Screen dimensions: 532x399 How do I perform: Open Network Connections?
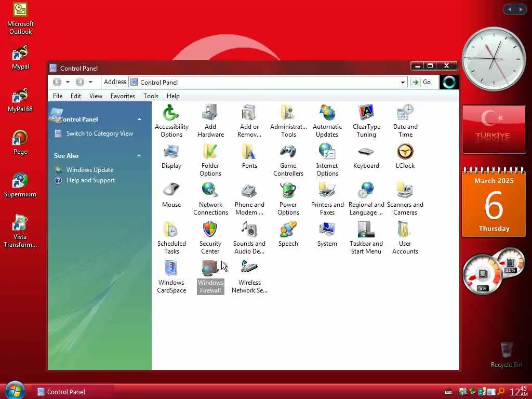point(210,199)
